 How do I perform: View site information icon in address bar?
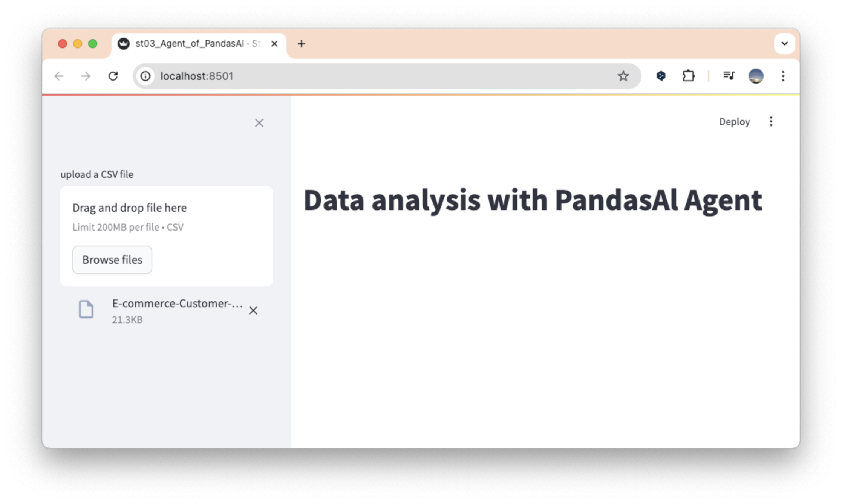145,76
